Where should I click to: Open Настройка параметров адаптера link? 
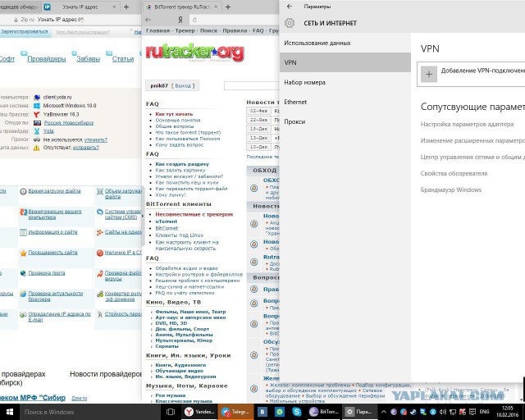pos(467,124)
